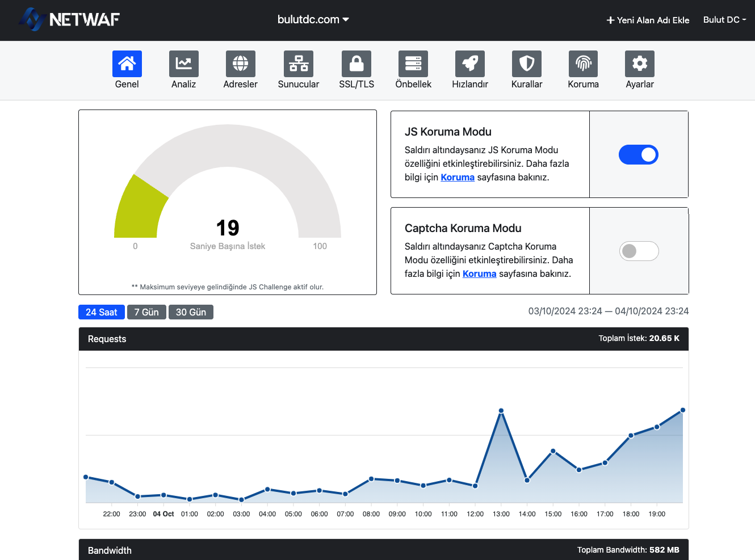Click Toplam Bandwidth: 582 MB text
Viewport: 755px width, 560px height.
click(628, 550)
